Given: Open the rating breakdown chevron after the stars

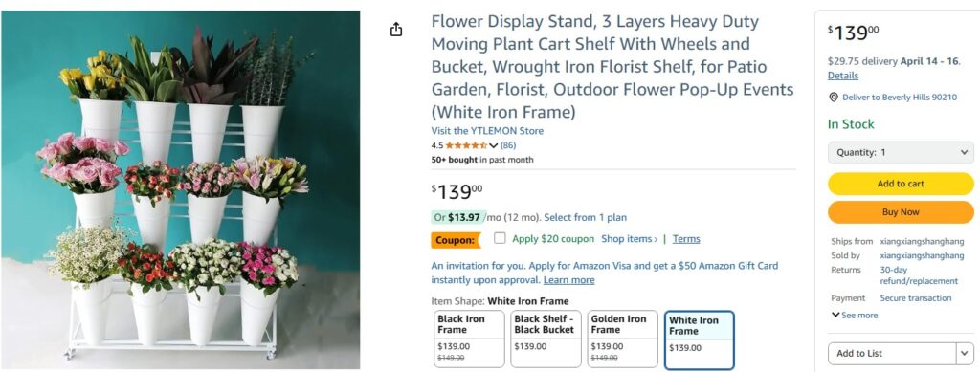Looking at the screenshot, I should [x=493, y=145].
